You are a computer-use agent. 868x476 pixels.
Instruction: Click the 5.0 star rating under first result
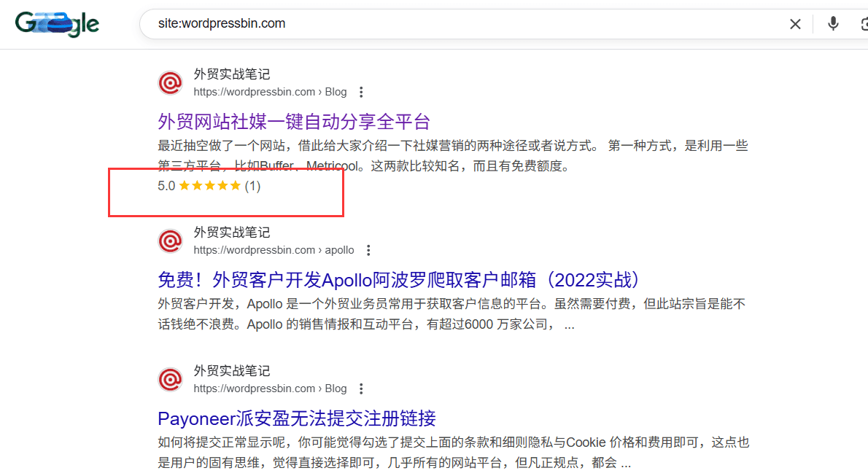[209, 186]
